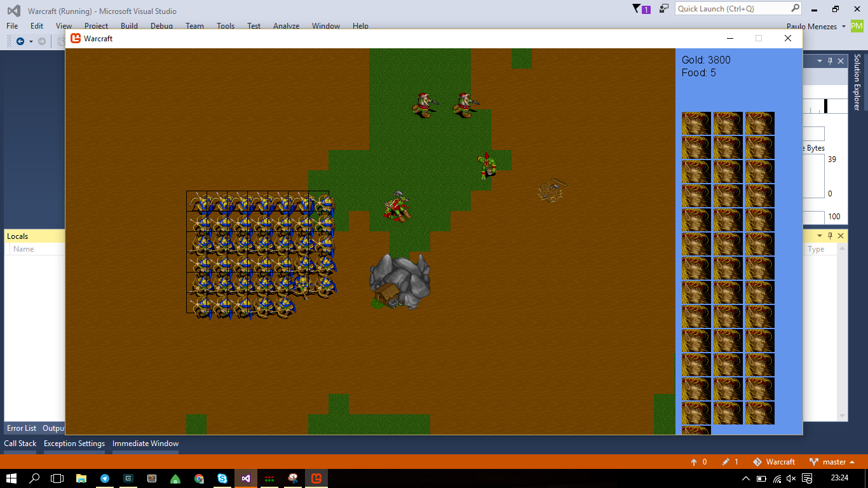Open the Debug menu
868x488 pixels.
pos(161,26)
